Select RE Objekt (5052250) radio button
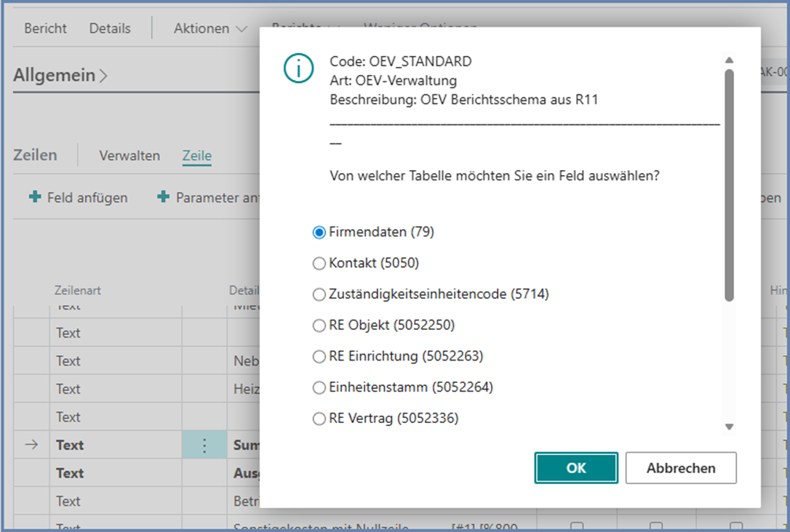 coord(319,326)
